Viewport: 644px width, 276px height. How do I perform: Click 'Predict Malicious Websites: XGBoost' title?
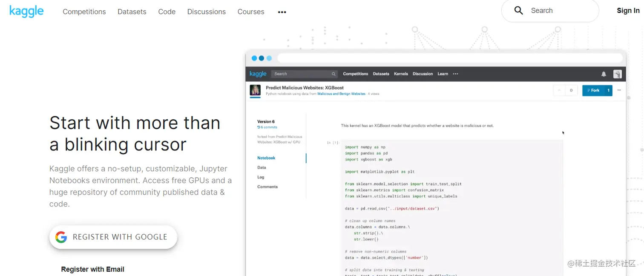[x=305, y=88]
